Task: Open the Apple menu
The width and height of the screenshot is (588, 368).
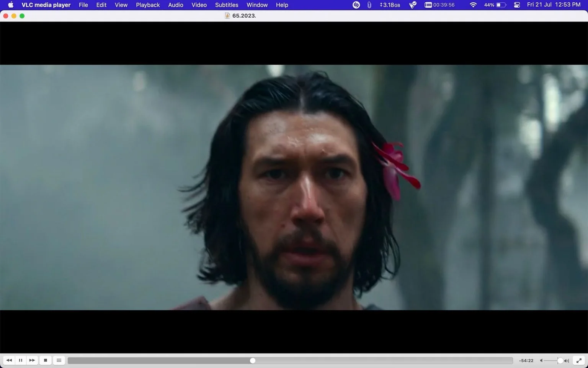Action: (11, 5)
